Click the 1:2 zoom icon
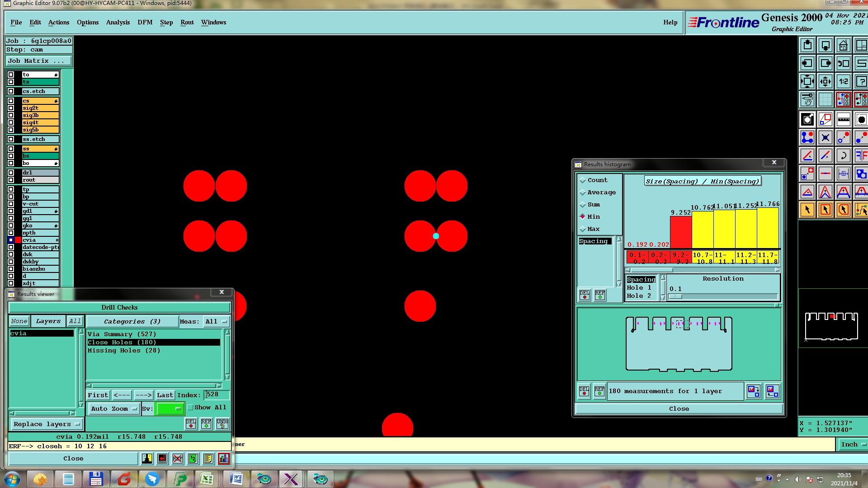 [x=843, y=82]
